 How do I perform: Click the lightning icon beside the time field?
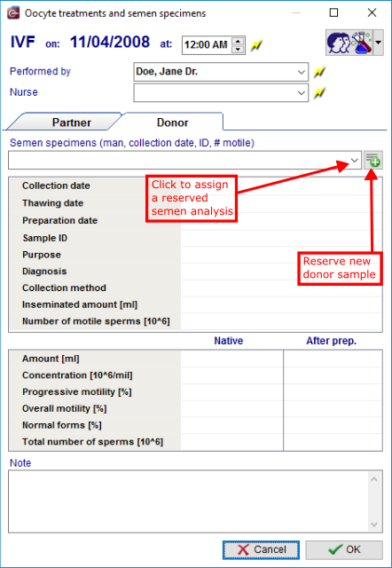256,45
